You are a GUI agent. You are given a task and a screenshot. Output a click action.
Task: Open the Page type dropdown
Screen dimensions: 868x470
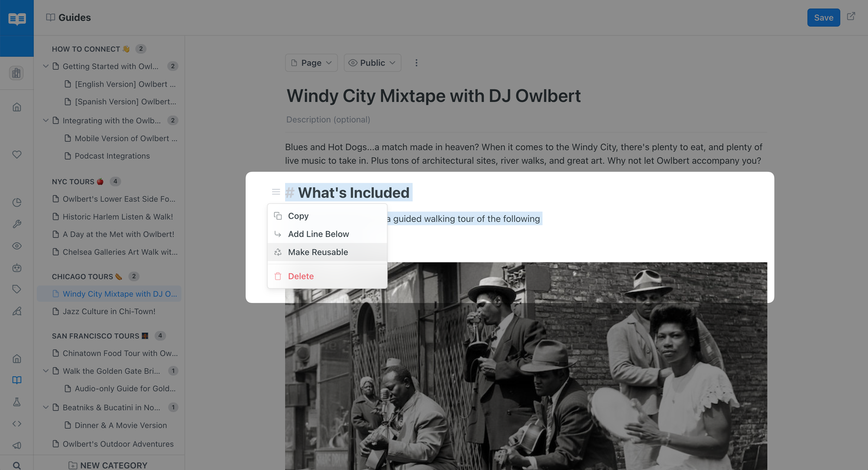311,63
